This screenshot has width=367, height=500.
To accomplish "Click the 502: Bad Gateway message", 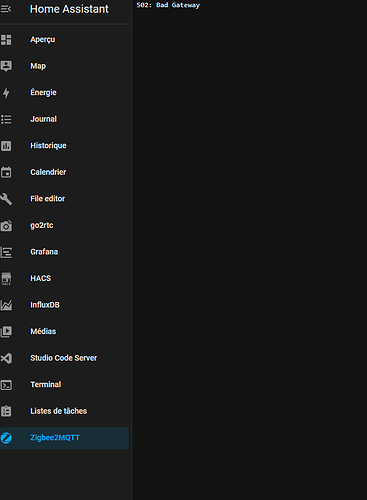I will pos(168,5).
